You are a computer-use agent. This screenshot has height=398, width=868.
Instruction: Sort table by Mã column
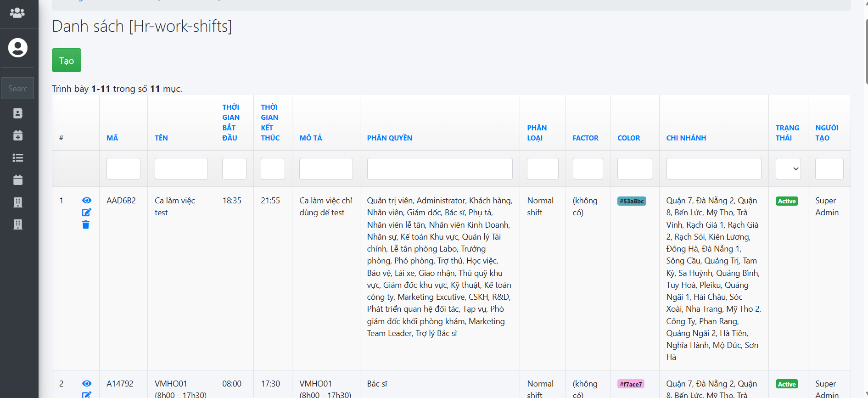point(112,138)
